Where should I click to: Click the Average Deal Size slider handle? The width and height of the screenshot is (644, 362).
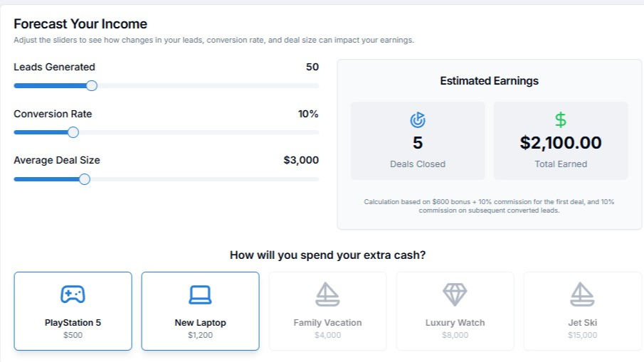pos(84,179)
